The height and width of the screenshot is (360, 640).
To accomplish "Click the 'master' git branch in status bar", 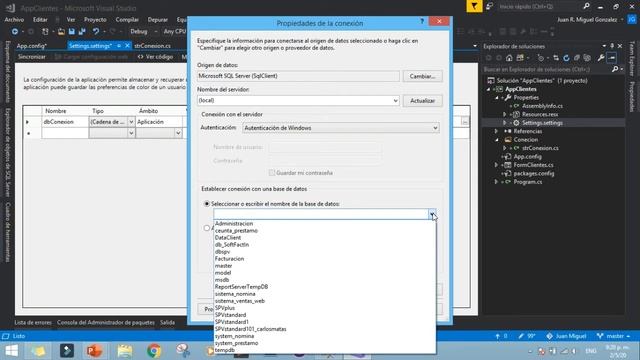I will 614,336.
